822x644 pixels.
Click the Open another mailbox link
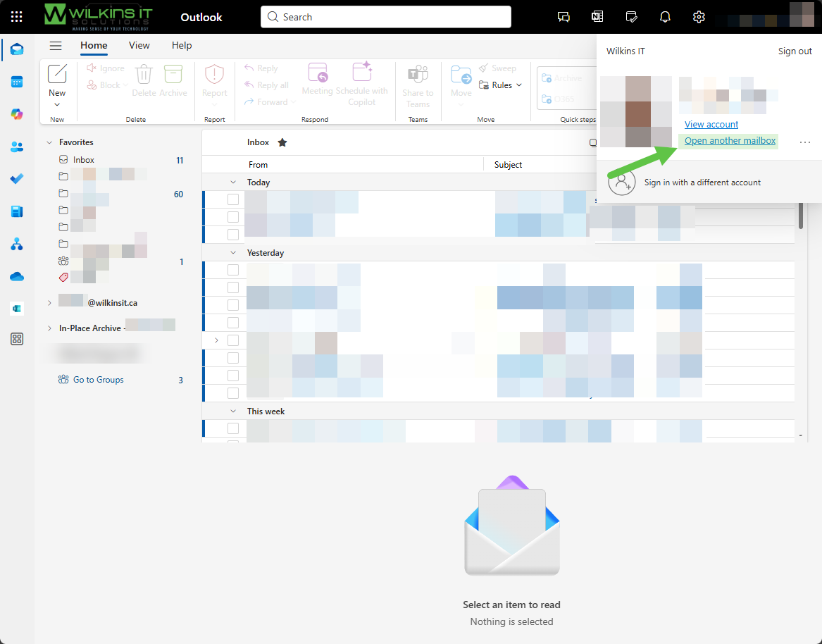[730, 141]
